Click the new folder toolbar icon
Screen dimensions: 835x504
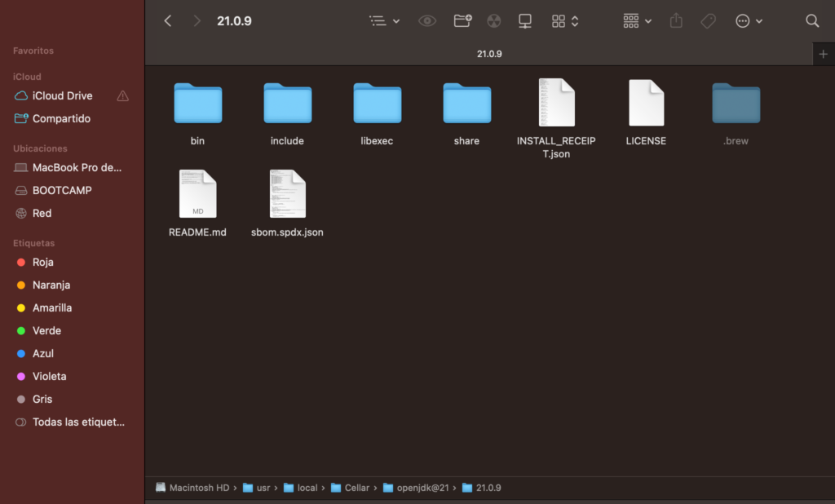(x=462, y=21)
